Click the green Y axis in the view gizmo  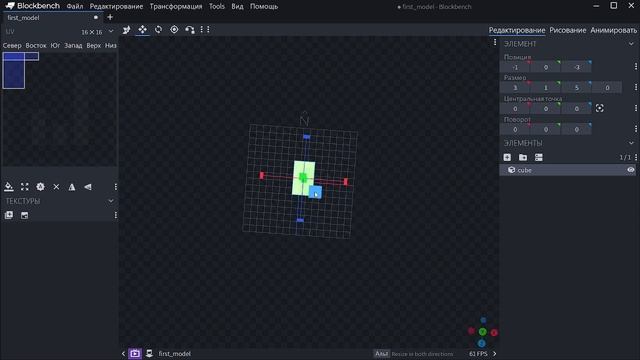pos(482,332)
